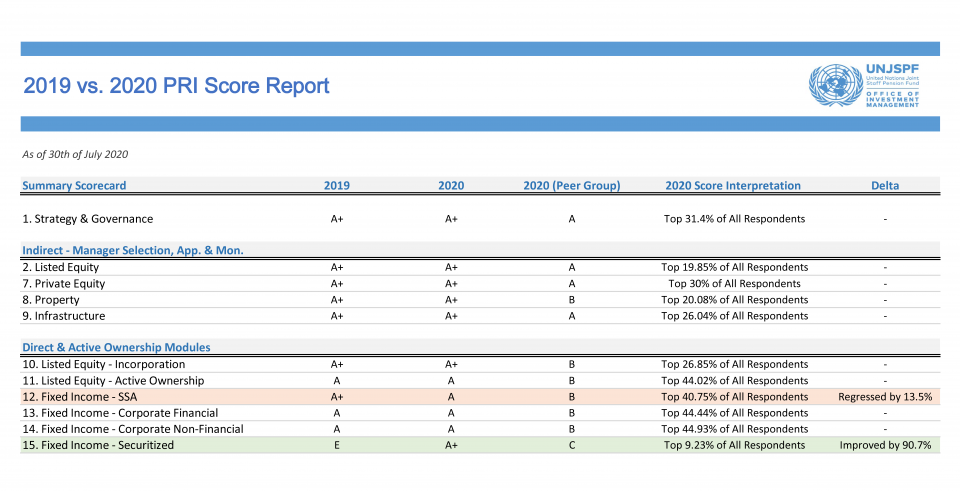960x491 pixels.
Task: Select the '1. Strategy & Governance' row label
Action: tap(87, 218)
